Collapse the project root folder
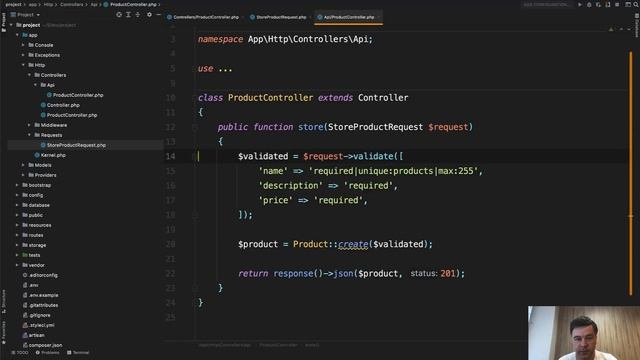This screenshot has height=360, width=640. point(11,25)
